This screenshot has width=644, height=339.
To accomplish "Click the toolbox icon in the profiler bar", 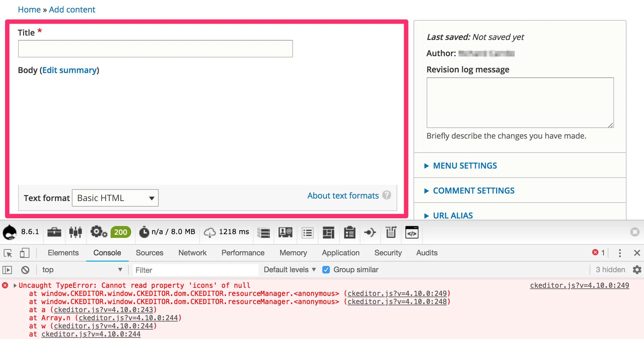I will [54, 232].
